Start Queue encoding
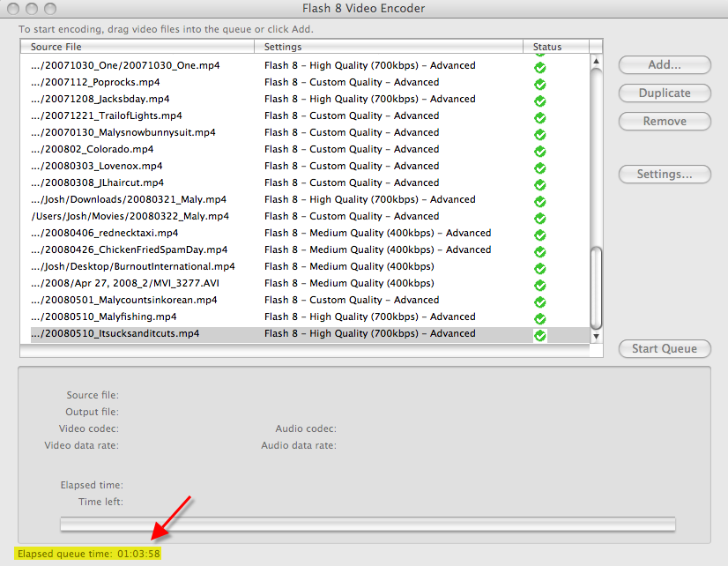Image resolution: width=728 pixels, height=566 pixels. coord(665,349)
